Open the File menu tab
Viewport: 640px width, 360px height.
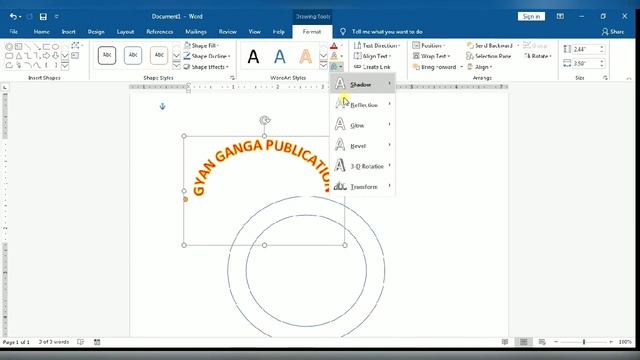[x=13, y=31]
